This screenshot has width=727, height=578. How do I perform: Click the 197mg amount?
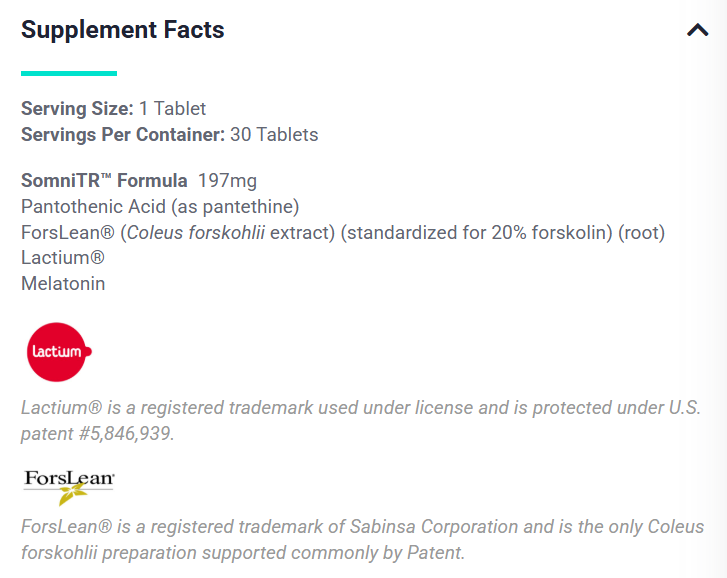227,181
